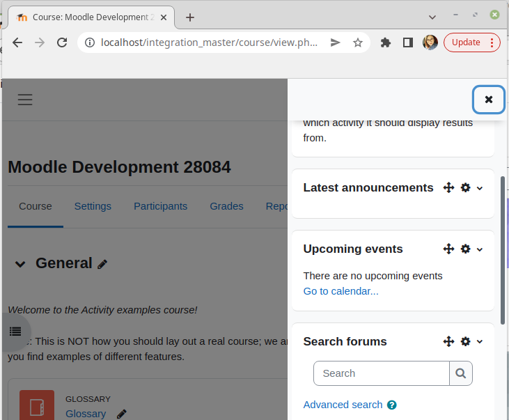Edit General section name pencil icon
Screen dimensions: 509x420
pos(102,265)
